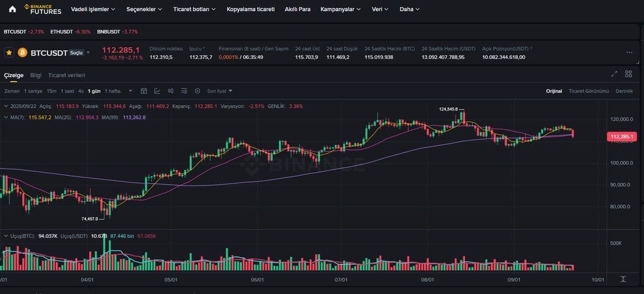Switch to the Ticaret verileri tab
Image resolution: width=644 pixels, height=294 pixels.
(x=67, y=75)
